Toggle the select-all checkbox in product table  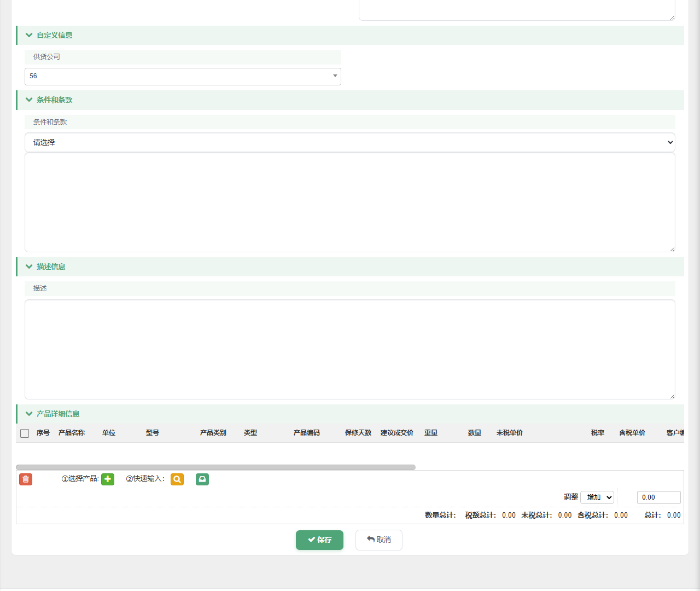tap(25, 433)
